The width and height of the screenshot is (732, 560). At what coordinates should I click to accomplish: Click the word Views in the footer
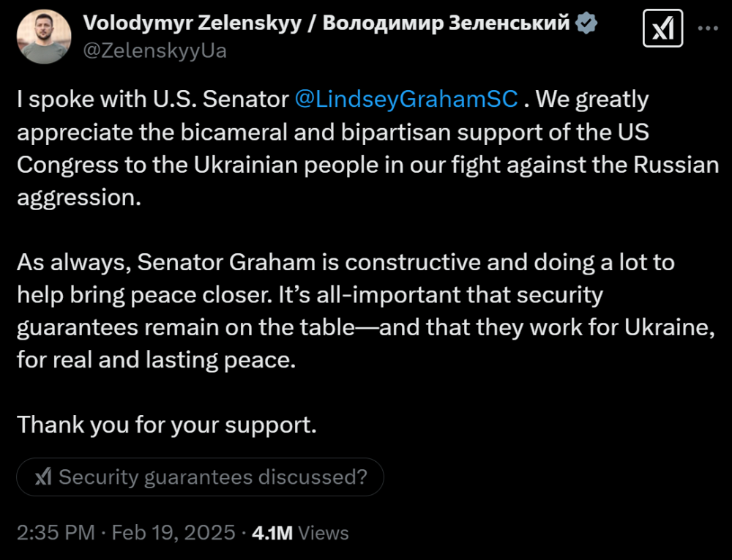click(324, 533)
